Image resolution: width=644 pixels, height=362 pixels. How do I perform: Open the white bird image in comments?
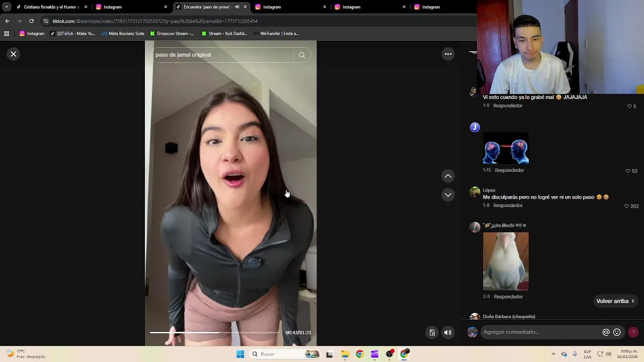506,261
